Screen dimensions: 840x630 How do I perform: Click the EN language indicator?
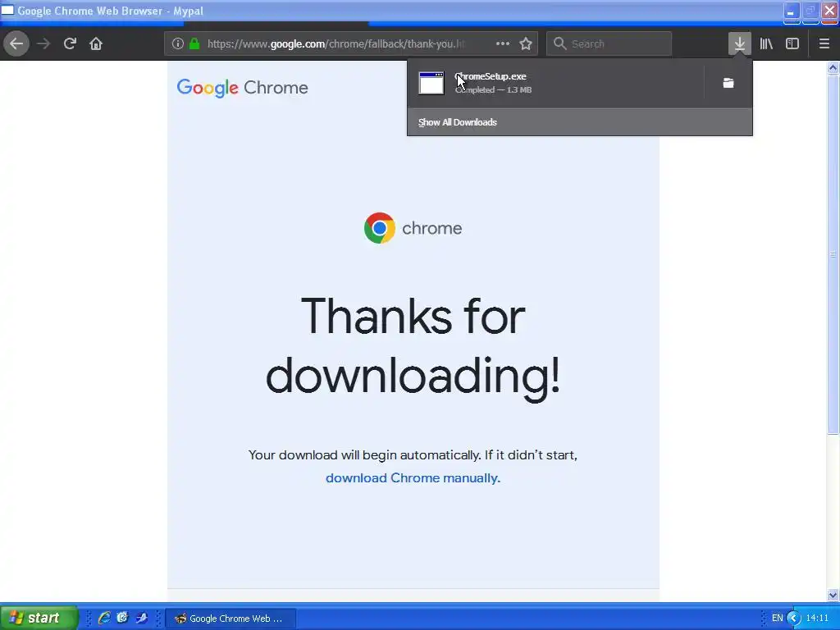[778, 619]
